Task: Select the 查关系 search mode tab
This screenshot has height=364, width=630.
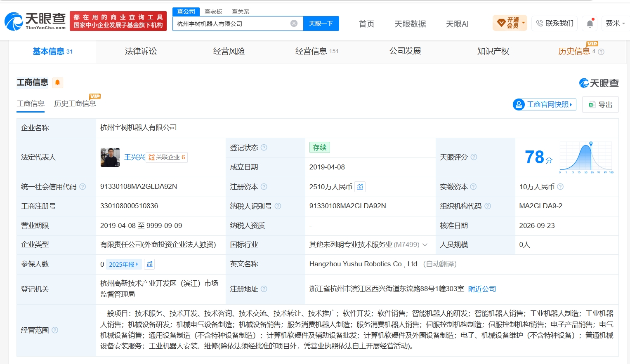Action: (241, 12)
